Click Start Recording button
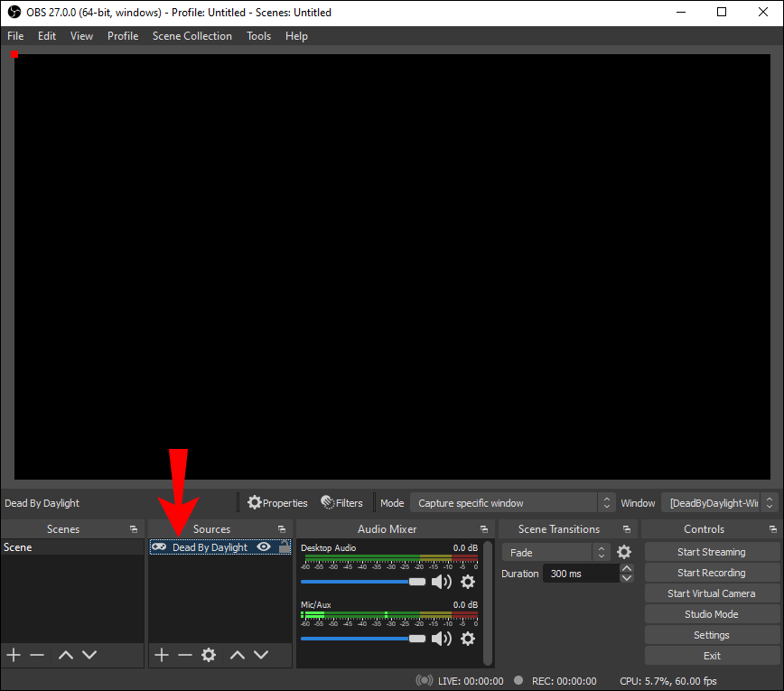 click(711, 573)
